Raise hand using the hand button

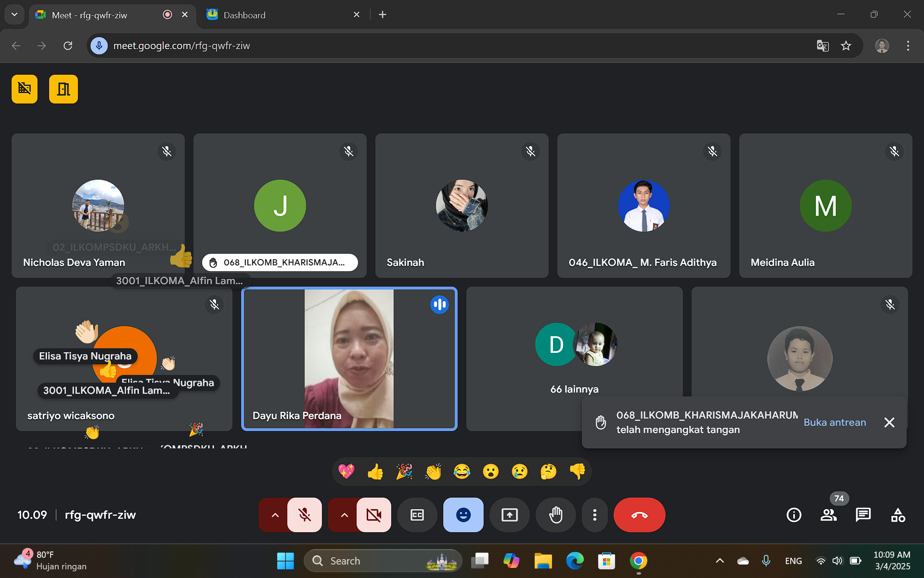pos(556,515)
